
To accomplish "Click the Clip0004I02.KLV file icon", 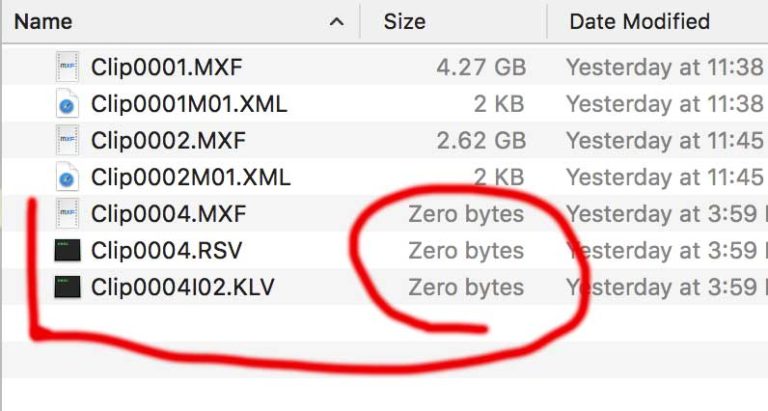I will [67, 288].
